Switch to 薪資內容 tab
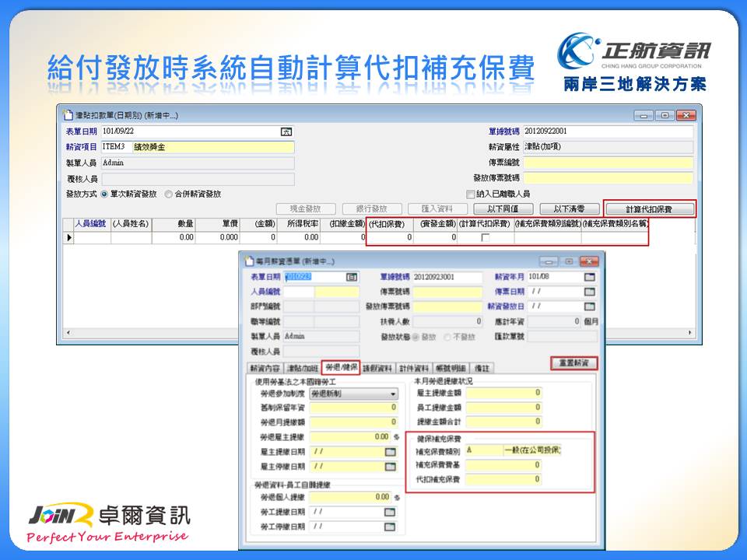Viewport: 747px width, 560px height. click(x=264, y=368)
